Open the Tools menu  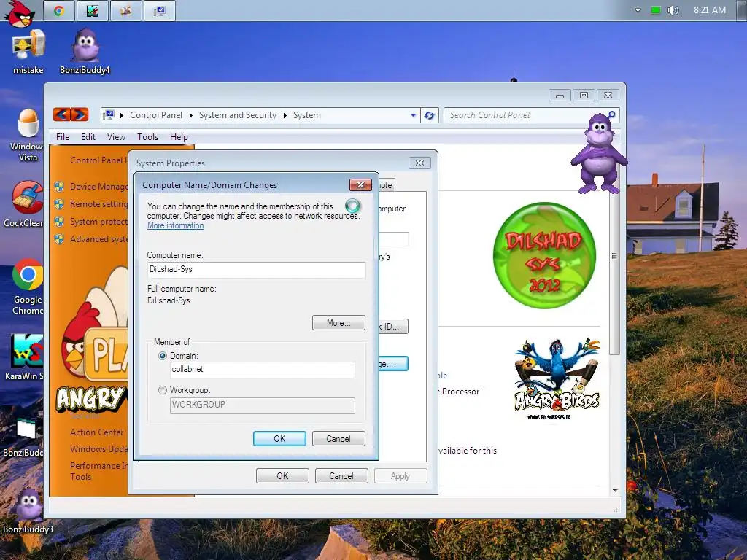[147, 137]
